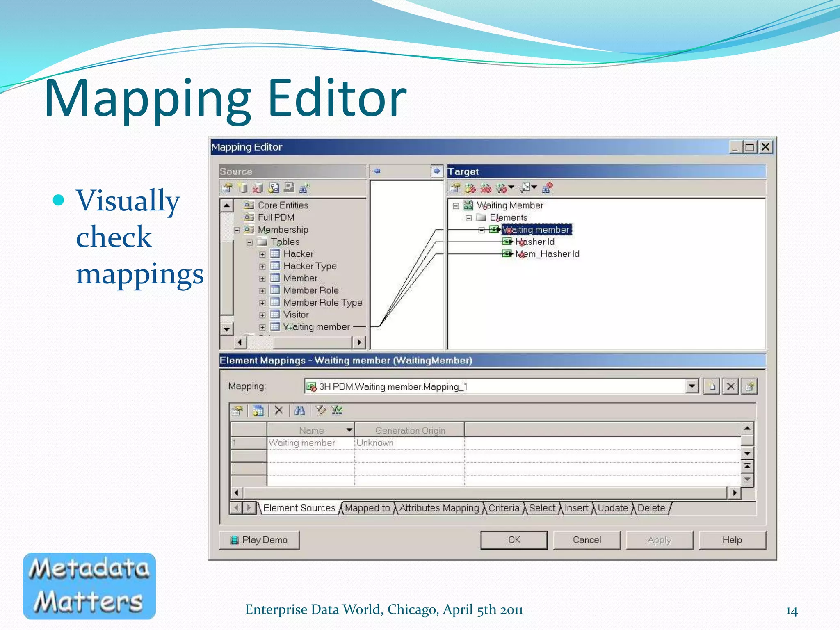Click the Mapping name input field
Image resolution: width=840 pixels, height=630 pixels.
(x=495, y=386)
